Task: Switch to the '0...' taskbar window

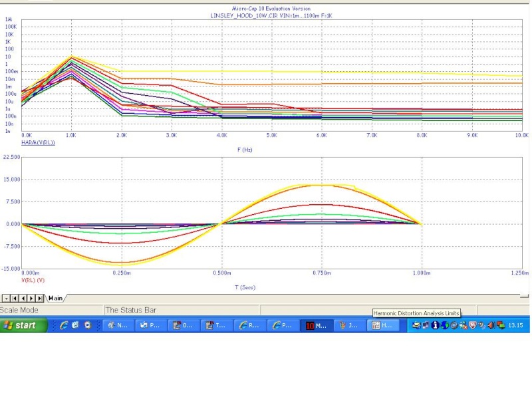Action: [x=184, y=325]
